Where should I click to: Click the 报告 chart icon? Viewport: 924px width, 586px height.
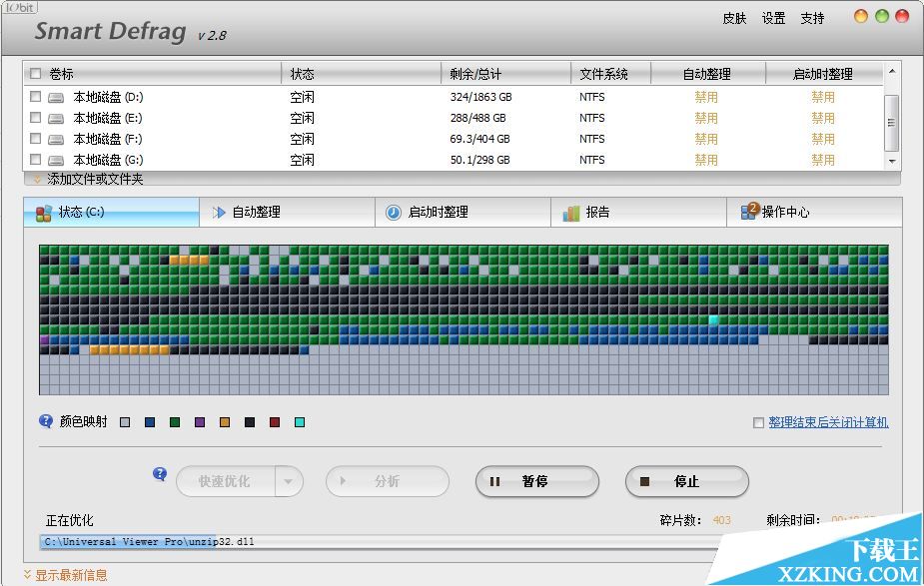571,213
